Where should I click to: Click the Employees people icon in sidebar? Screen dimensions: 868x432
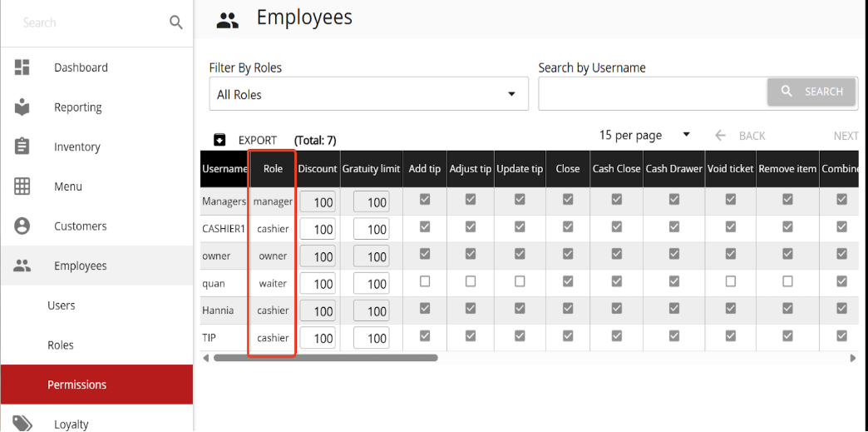[22, 266]
